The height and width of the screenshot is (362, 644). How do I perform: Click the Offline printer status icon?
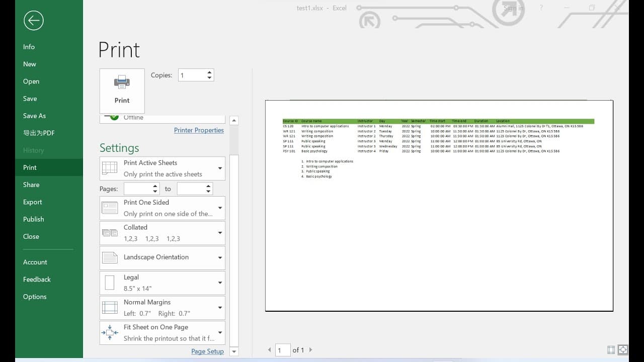point(114,117)
